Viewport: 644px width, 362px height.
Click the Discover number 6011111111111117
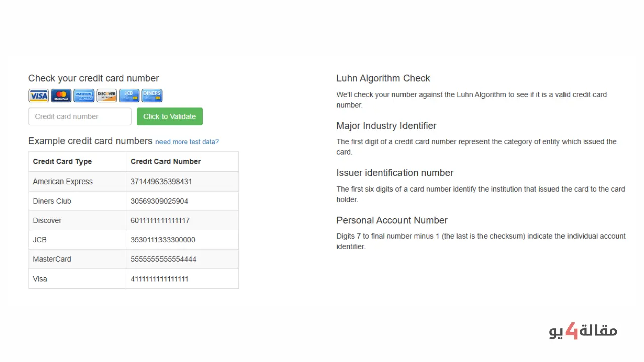[160, 220]
